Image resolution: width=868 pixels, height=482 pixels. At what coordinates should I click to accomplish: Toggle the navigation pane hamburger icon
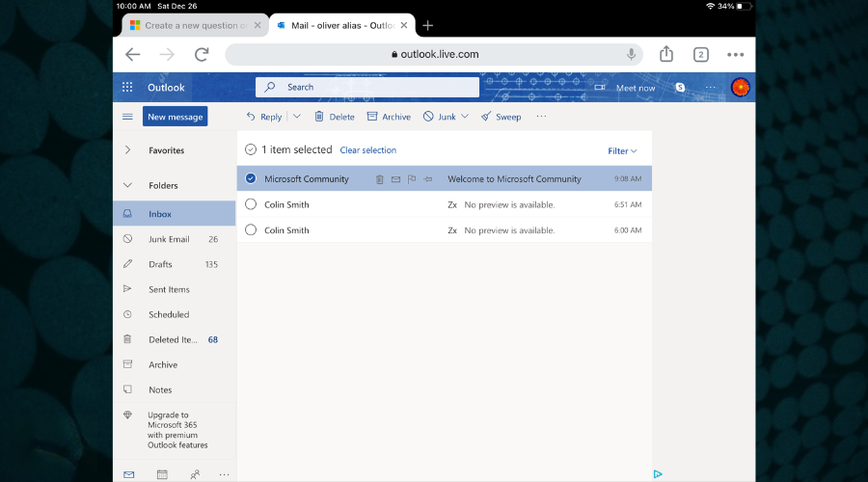(x=127, y=117)
